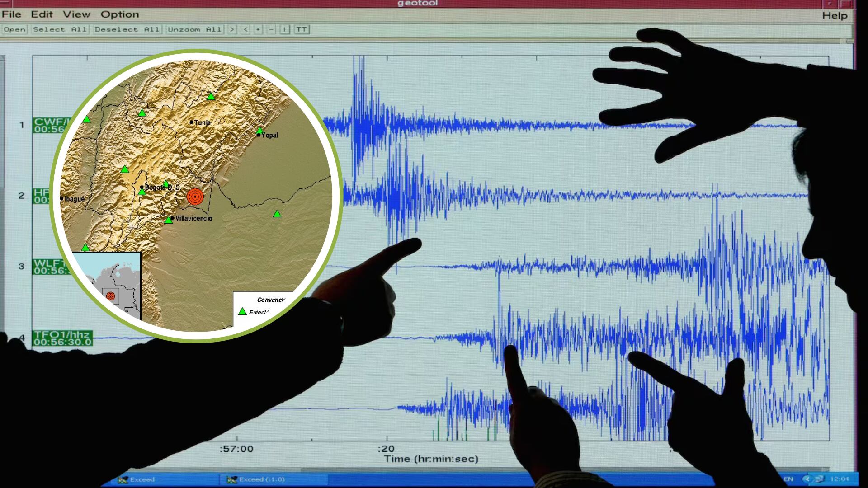Open the Help menu

pos(835,14)
